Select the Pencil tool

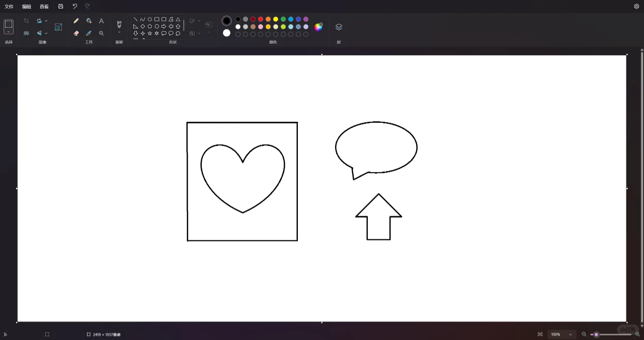[76, 20]
